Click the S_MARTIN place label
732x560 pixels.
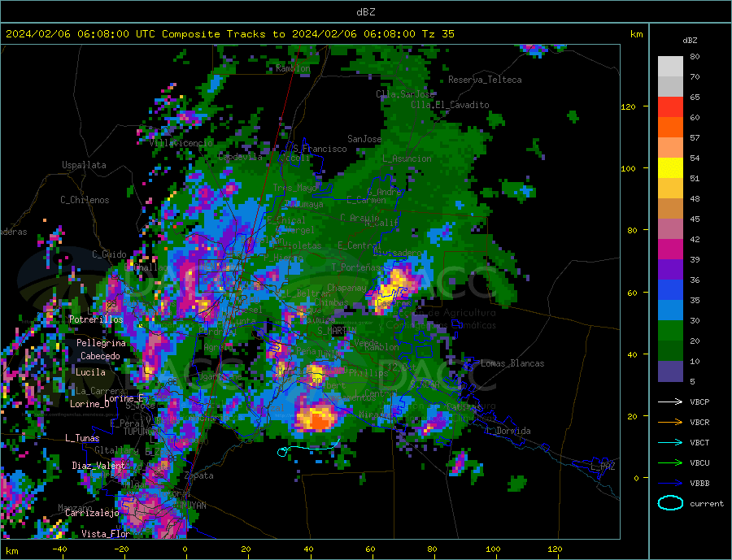[337, 331]
